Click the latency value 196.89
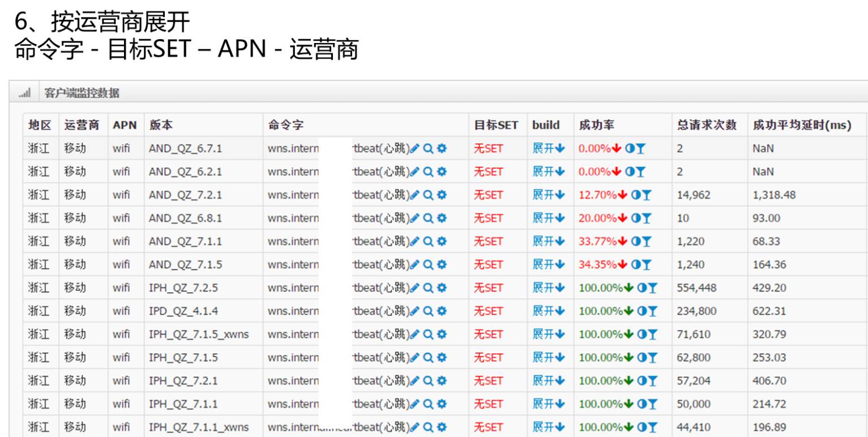The image size is (868, 437). 769,427
